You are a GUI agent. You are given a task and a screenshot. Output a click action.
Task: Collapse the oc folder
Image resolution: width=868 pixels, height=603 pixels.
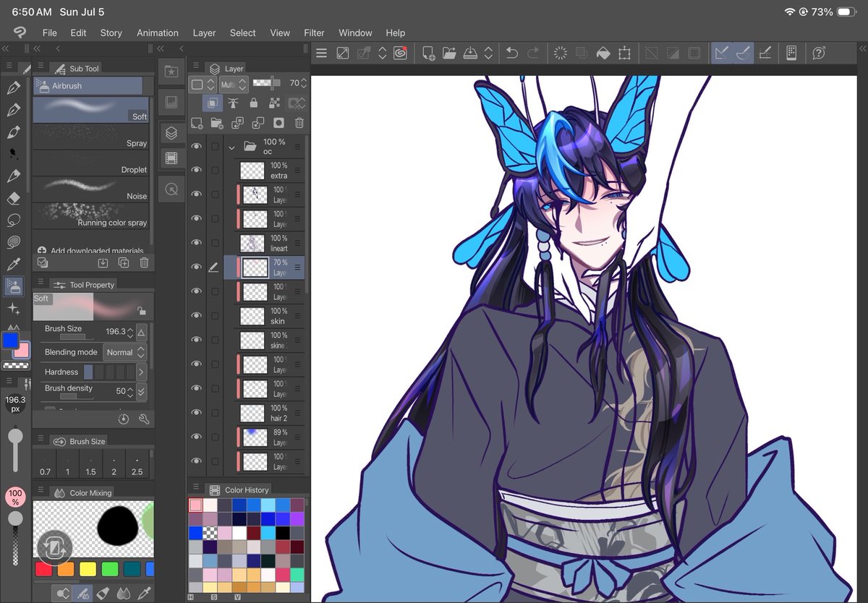pos(232,147)
